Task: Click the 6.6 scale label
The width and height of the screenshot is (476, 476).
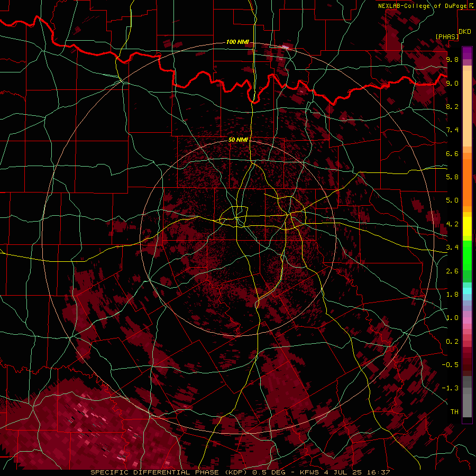Action: point(452,153)
